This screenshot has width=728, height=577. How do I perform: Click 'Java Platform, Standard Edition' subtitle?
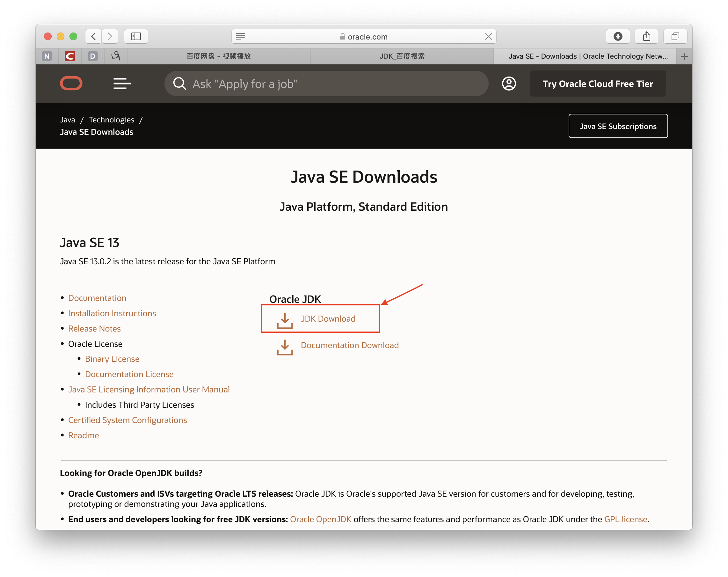pos(364,206)
